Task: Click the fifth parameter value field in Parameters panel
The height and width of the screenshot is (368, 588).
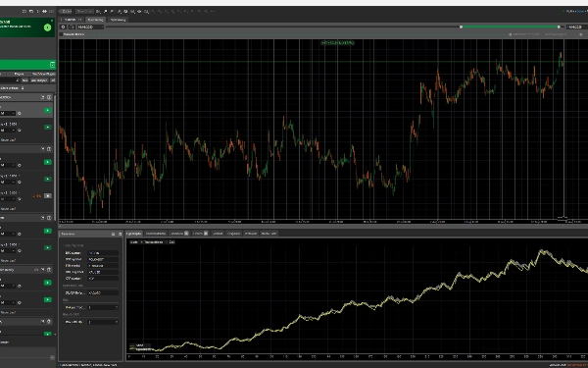Action: click(x=103, y=279)
